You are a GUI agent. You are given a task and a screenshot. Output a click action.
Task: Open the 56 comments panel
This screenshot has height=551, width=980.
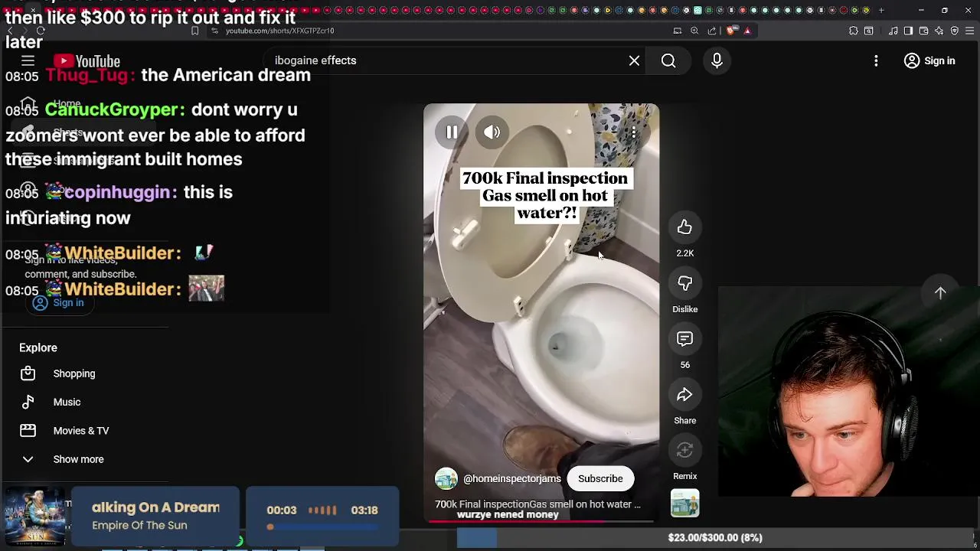pos(684,339)
